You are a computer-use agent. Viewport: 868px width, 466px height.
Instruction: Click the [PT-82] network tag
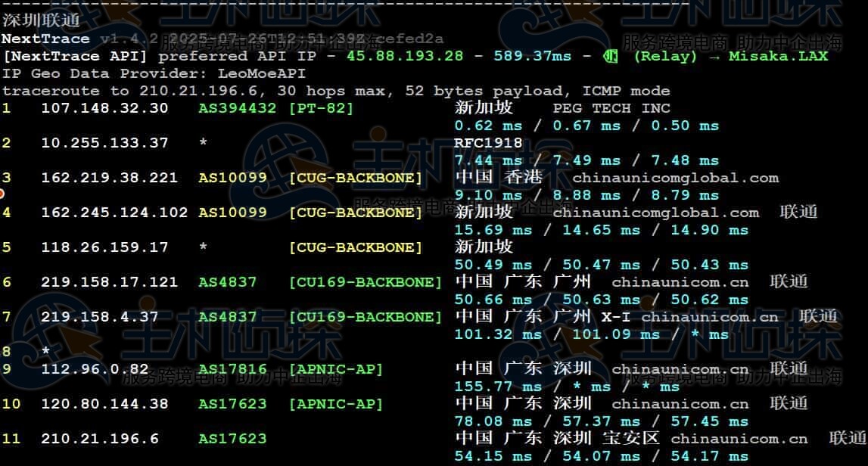321,108
